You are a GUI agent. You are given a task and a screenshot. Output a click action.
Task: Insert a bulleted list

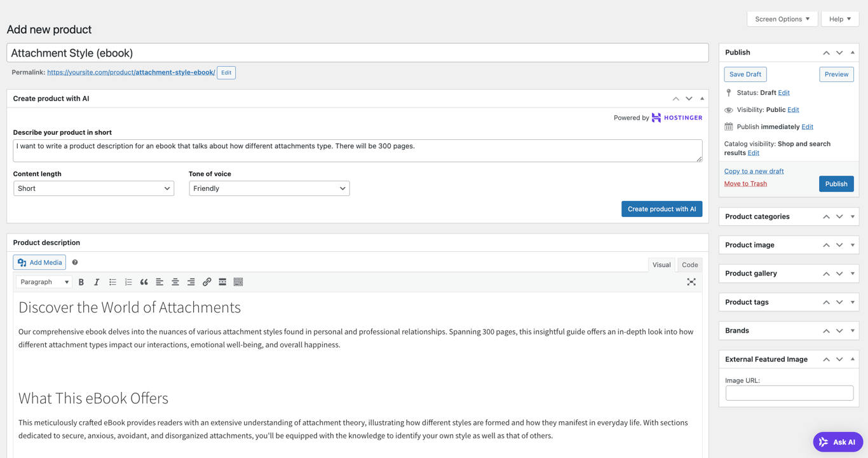coord(112,282)
